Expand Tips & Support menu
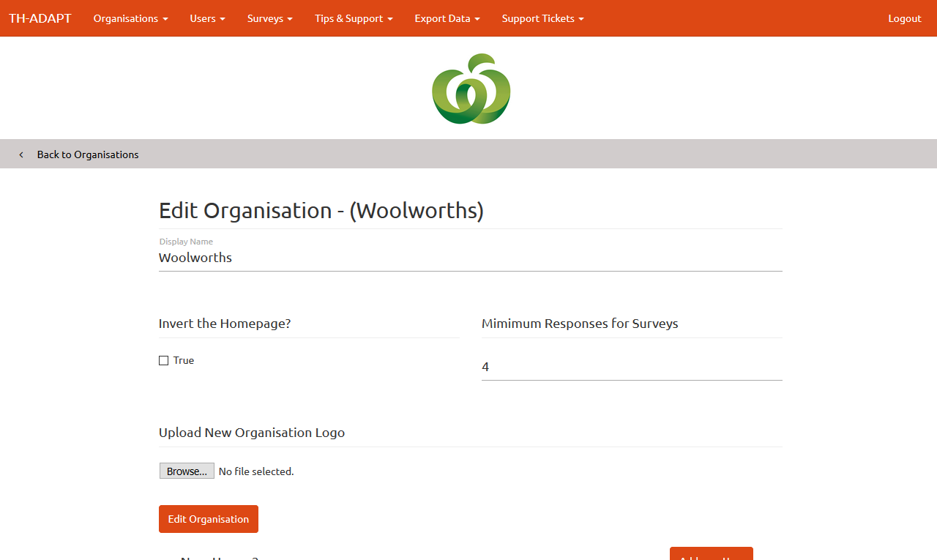The height and width of the screenshot is (560, 937). point(354,18)
